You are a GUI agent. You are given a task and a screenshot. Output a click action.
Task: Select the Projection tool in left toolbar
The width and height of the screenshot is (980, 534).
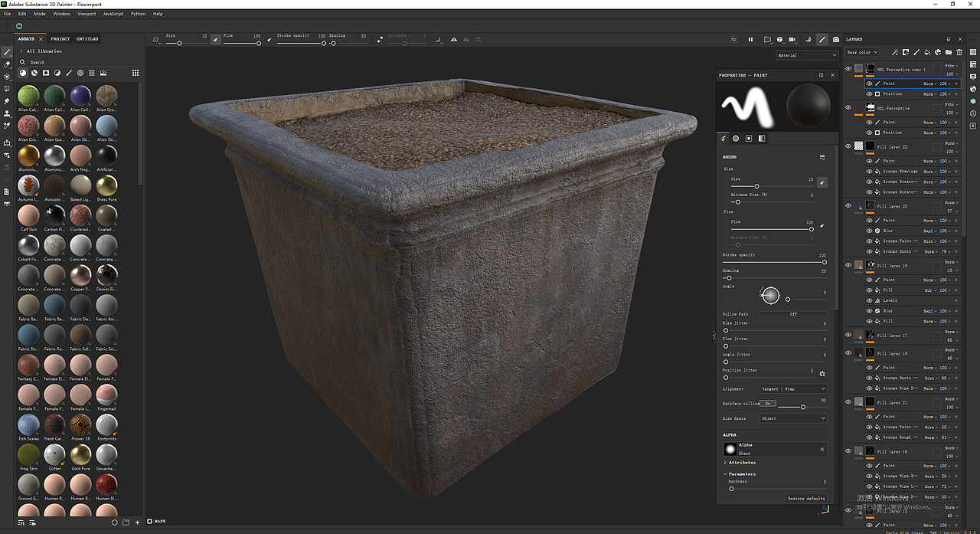[x=7, y=77]
